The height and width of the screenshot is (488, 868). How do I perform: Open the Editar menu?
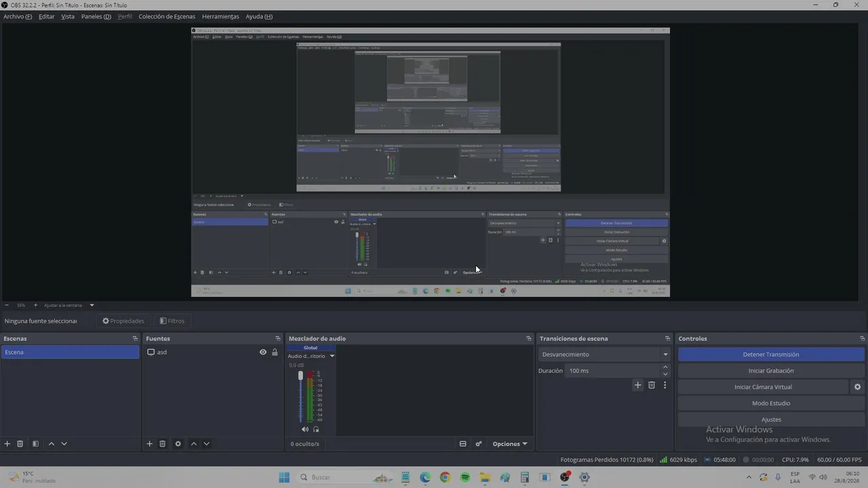click(x=47, y=16)
